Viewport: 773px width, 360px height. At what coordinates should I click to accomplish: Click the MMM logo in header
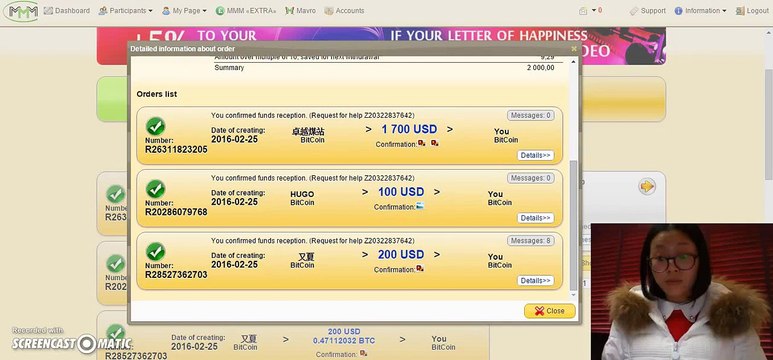tap(21, 11)
